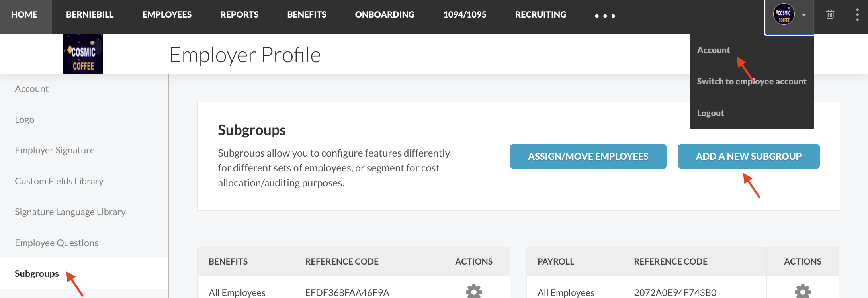Open the Recruiting navigation tab
Viewport: 868px width, 298px height.
(x=540, y=14)
